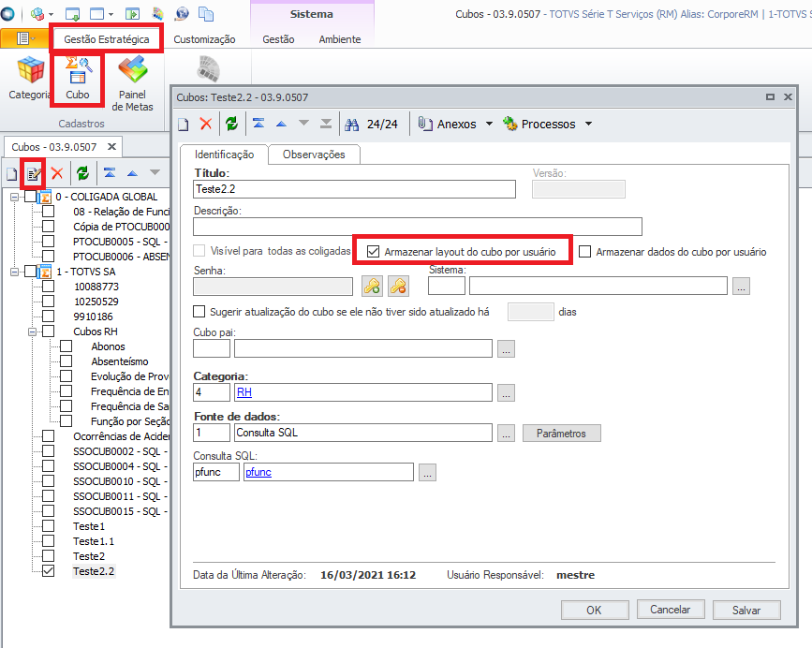Viewport: 812px width, 648px height.
Task: Open Cubo pai lookup ellipsis button
Action: (x=506, y=349)
